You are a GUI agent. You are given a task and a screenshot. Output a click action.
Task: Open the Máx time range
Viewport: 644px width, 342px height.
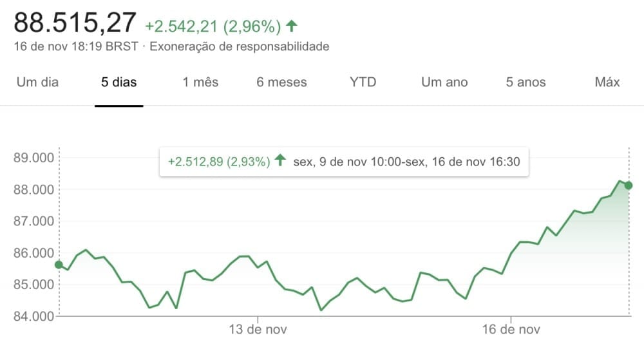(607, 82)
